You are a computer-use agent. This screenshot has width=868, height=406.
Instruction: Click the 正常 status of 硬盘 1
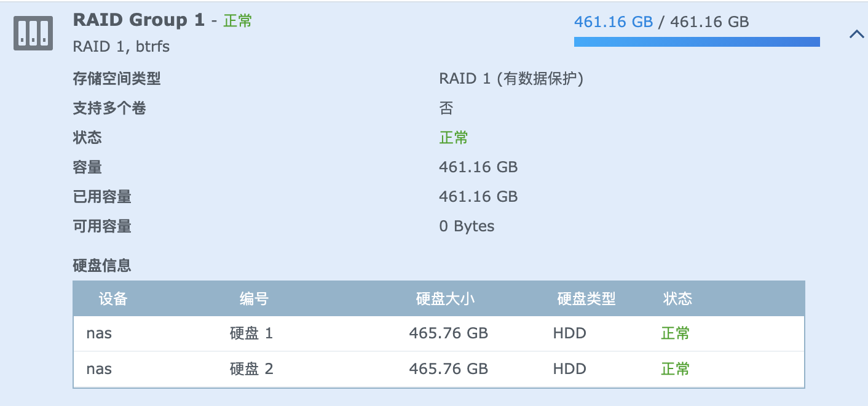click(675, 333)
